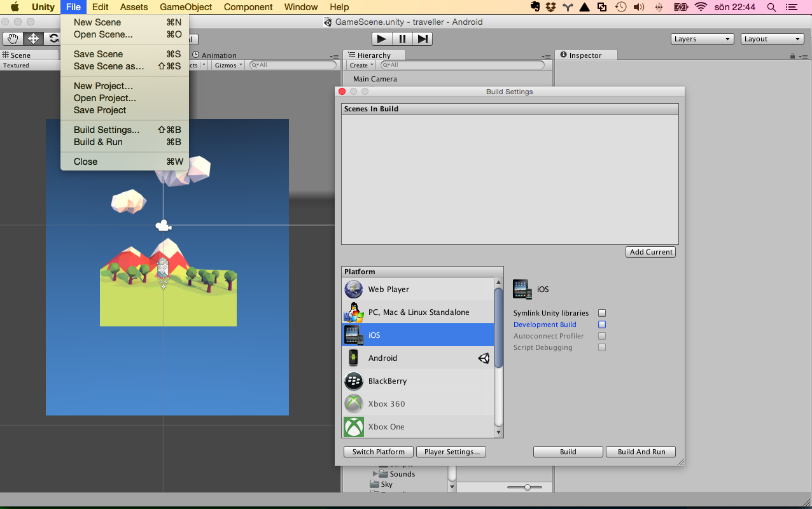The height and width of the screenshot is (509, 812).
Task: Select Build & Run in the File menu
Action: point(125,142)
